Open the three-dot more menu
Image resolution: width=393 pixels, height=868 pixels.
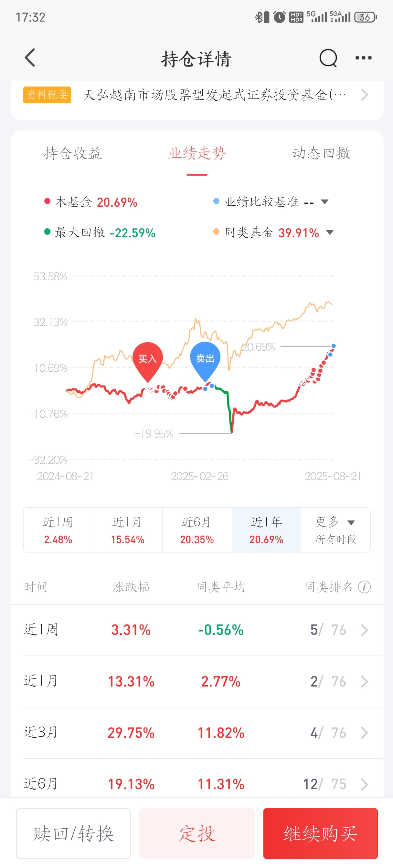click(364, 58)
